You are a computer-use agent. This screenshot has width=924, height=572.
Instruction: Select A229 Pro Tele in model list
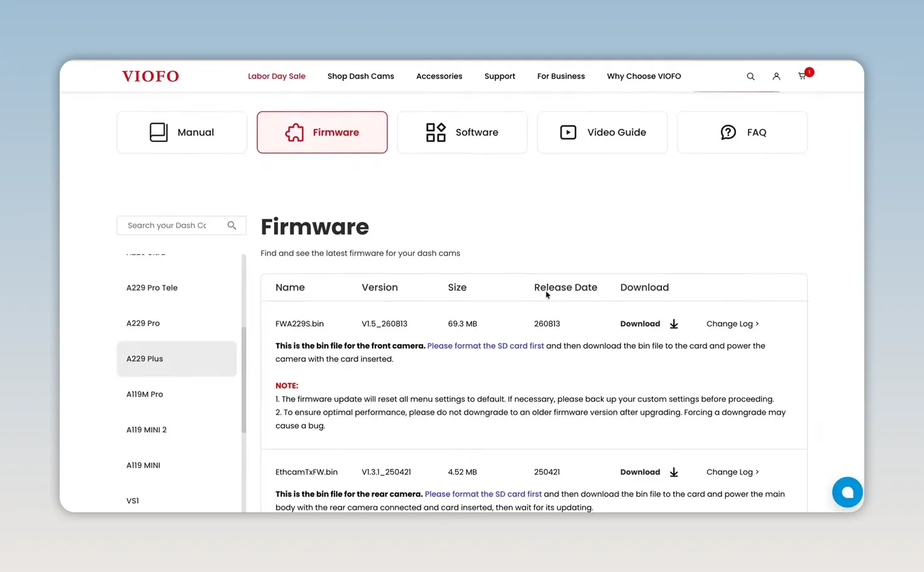[177, 288]
